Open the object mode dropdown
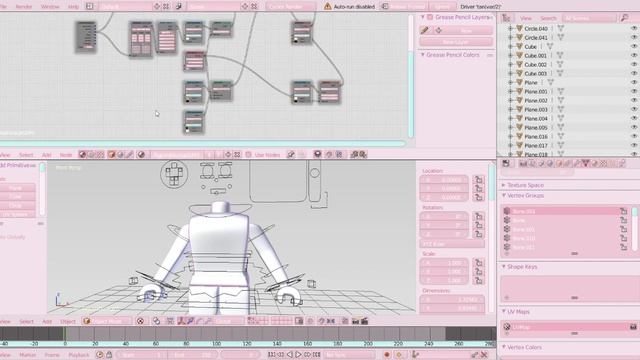640x360 pixels. click(107, 321)
